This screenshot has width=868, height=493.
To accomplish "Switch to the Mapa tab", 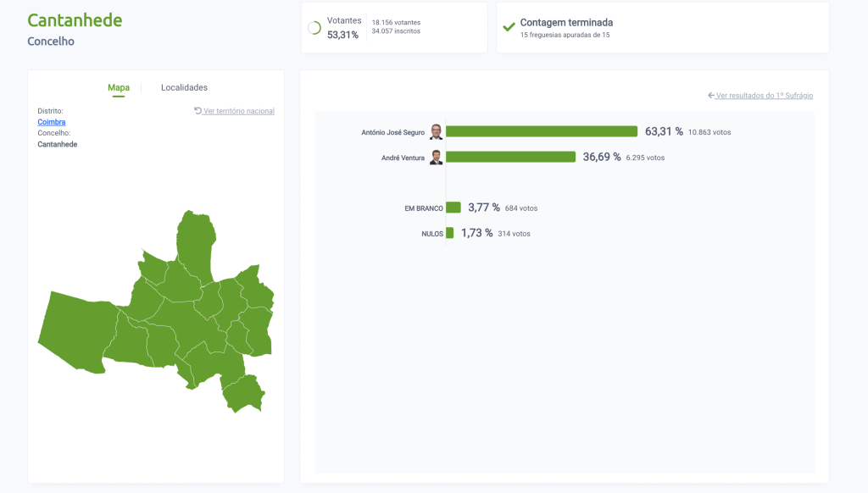I will point(119,88).
